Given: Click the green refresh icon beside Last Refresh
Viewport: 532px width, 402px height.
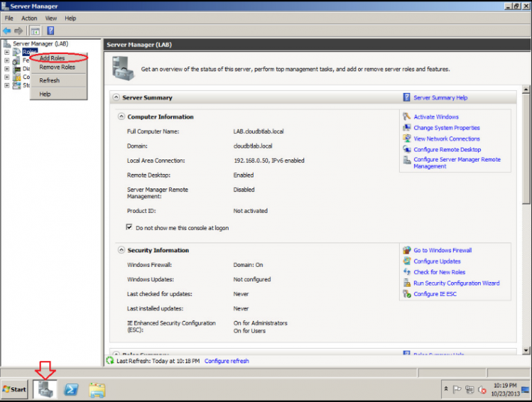Looking at the screenshot, I should click(x=109, y=360).
